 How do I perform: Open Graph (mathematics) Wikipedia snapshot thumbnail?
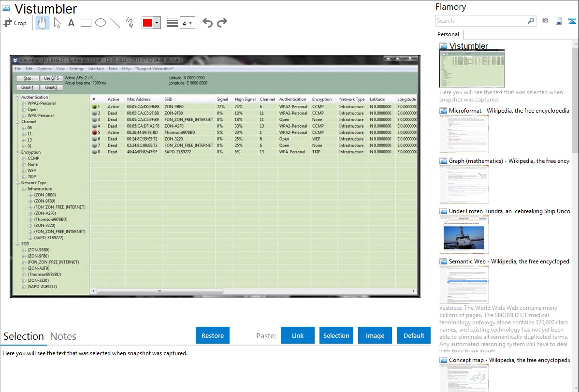coord(464,184)
